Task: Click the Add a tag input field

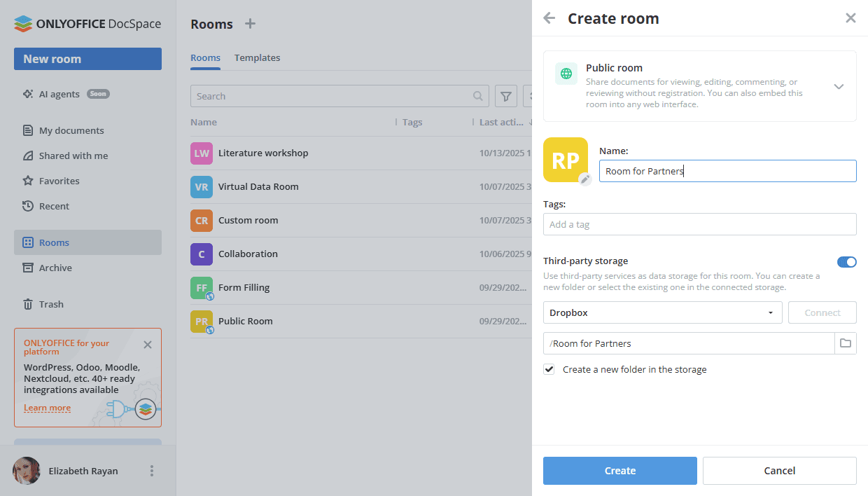Action: point(699,224)
